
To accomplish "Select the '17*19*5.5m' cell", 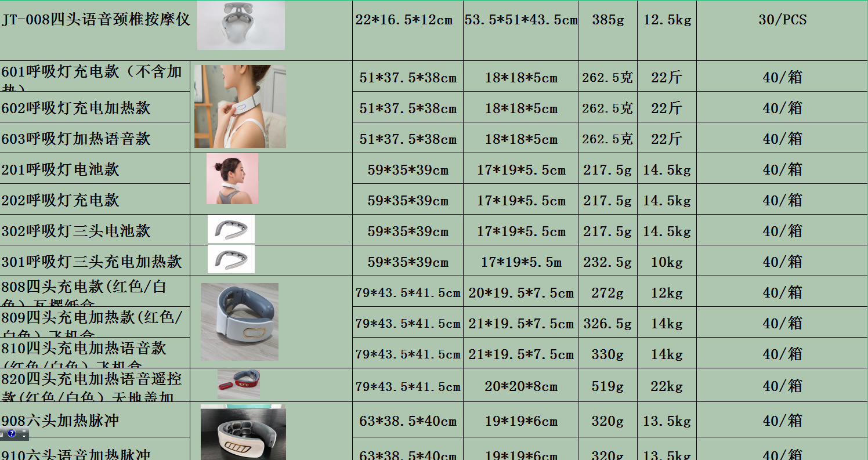I will 521,260.
